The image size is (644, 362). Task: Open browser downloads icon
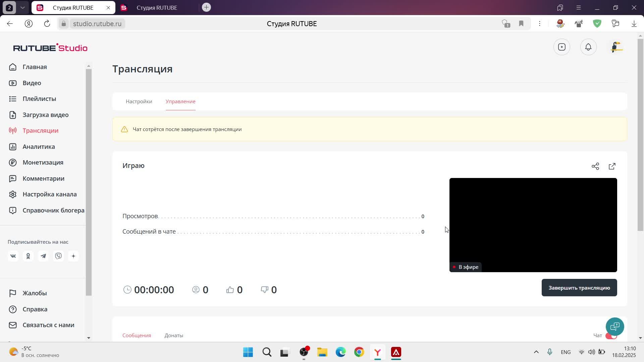(x=634, y=24)
